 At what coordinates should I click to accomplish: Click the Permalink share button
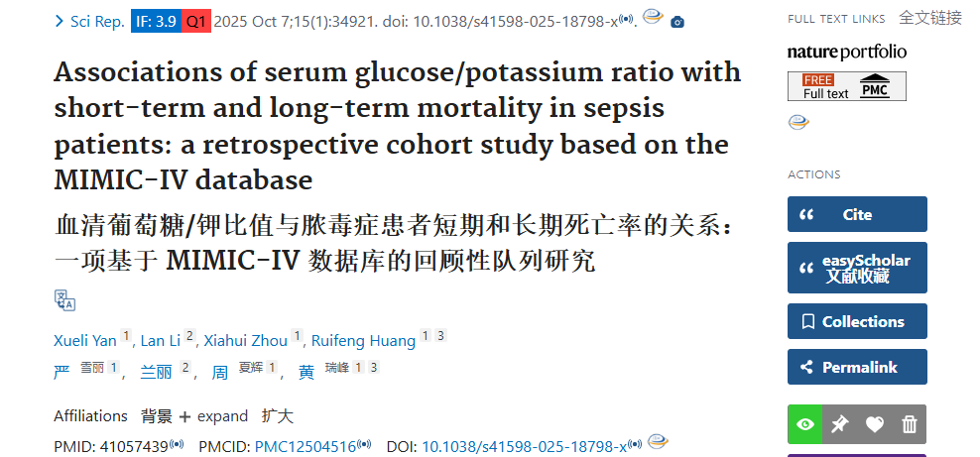click(x=857, y=367)
